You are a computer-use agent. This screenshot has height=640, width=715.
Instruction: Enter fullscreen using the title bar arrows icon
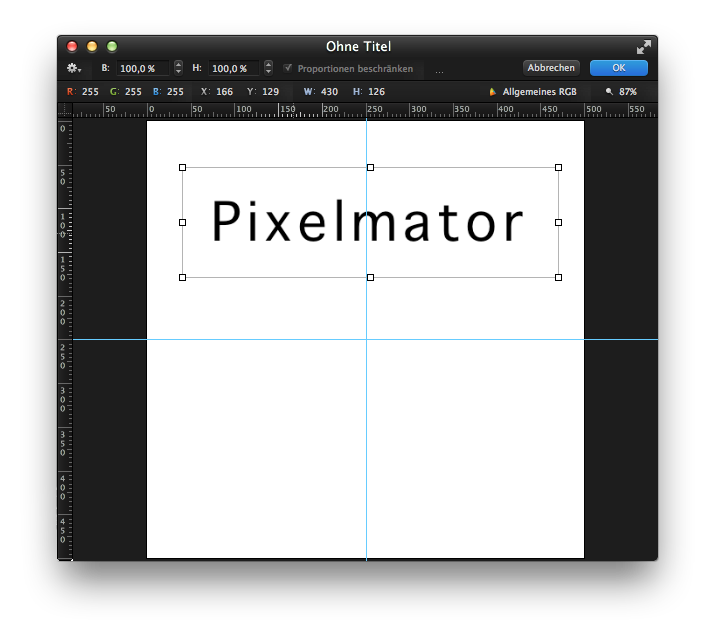pyautogui.click(x=643, y=47)
